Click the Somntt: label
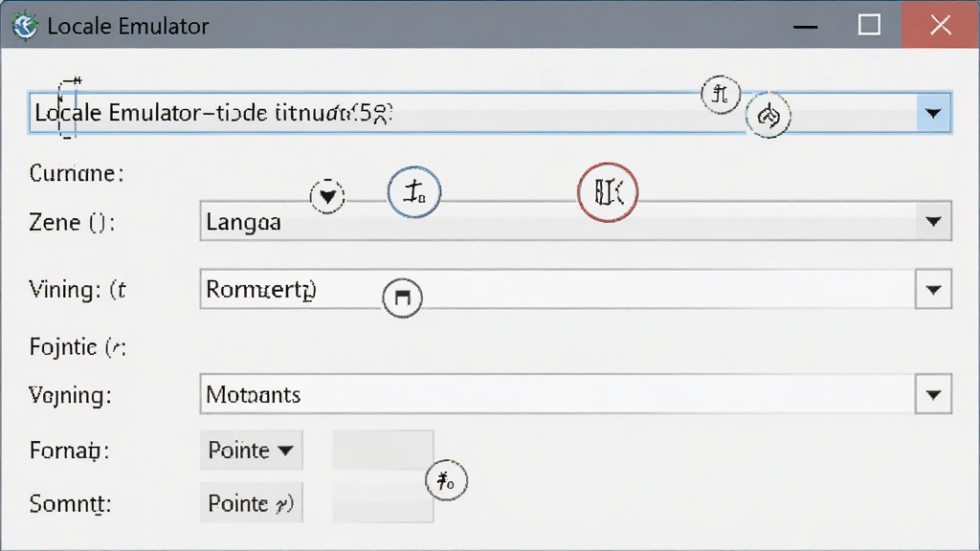This screenshot has width=980, height=551. (x=70, y=503)
